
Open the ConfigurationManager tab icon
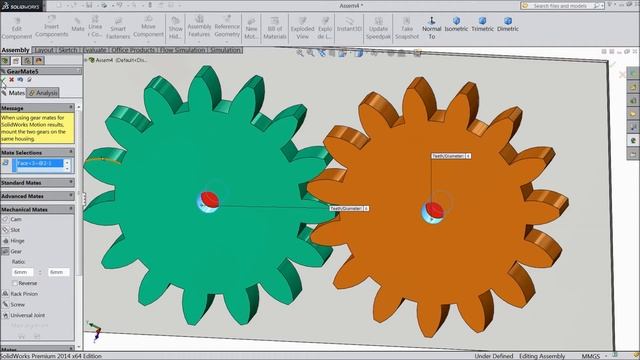[x=27, y=61]
